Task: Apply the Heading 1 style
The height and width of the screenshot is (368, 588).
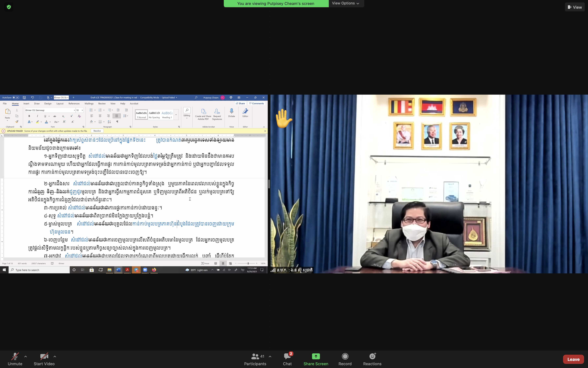Action: pos(167,115)
